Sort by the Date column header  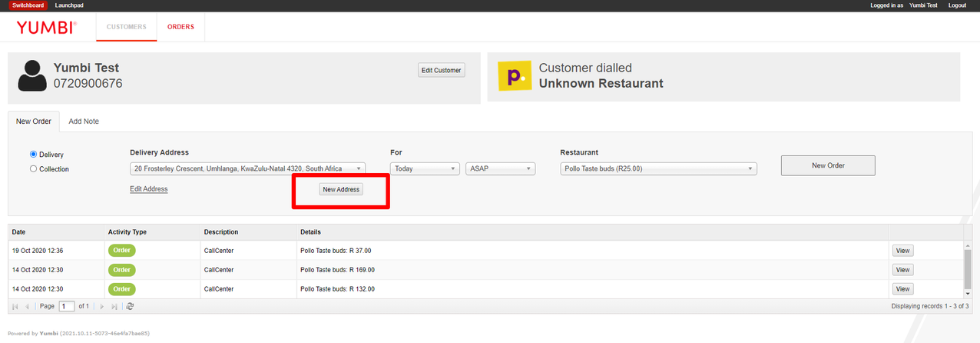(56, 231)
